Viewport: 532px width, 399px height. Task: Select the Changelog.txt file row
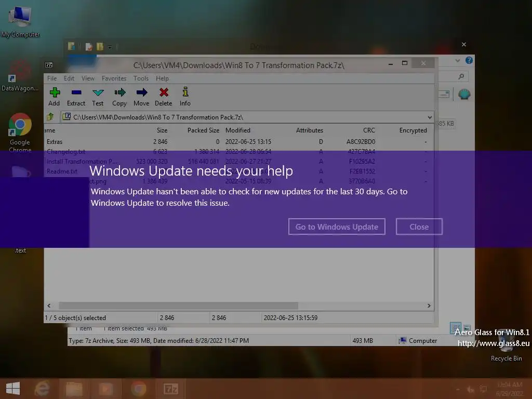point(239,152)
